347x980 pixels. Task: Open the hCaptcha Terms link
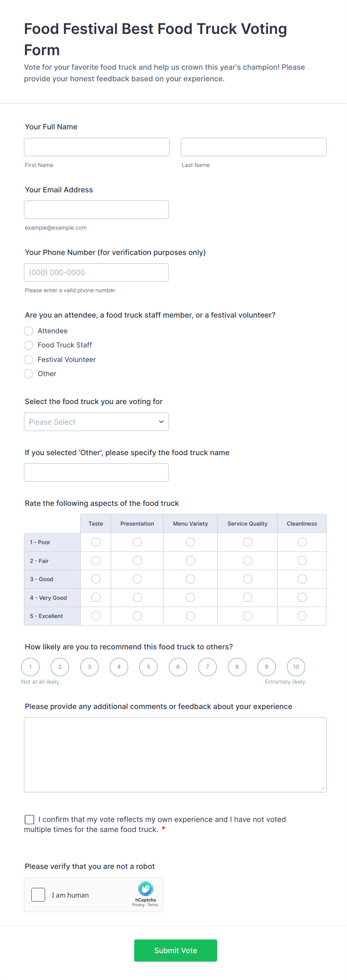click(153, 905)
